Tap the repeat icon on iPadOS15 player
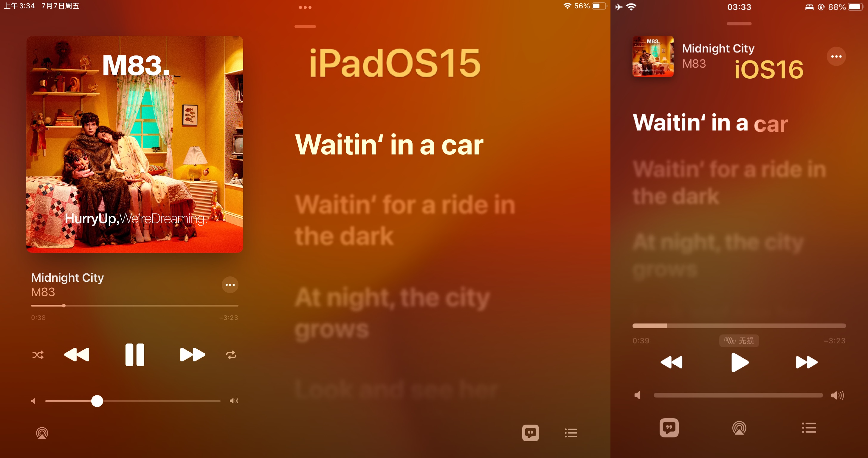 pos(231,355)
